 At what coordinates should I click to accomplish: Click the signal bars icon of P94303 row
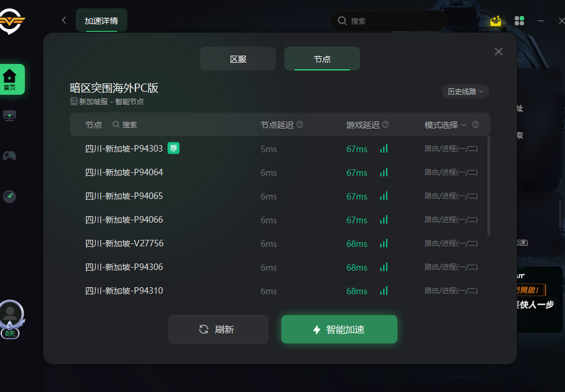[x=384, y=149]
